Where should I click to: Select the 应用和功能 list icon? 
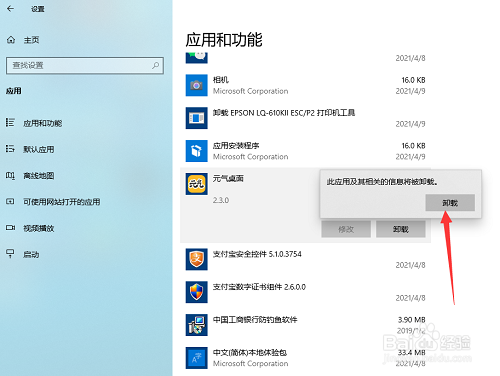pyautogui.click(x=10, y=123)
